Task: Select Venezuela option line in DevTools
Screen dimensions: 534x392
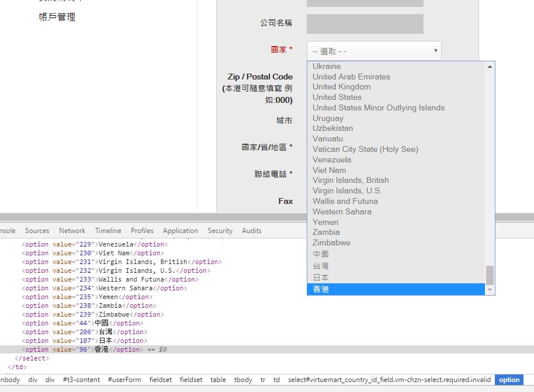Action: pyautogui.click(x=95, y=244)
